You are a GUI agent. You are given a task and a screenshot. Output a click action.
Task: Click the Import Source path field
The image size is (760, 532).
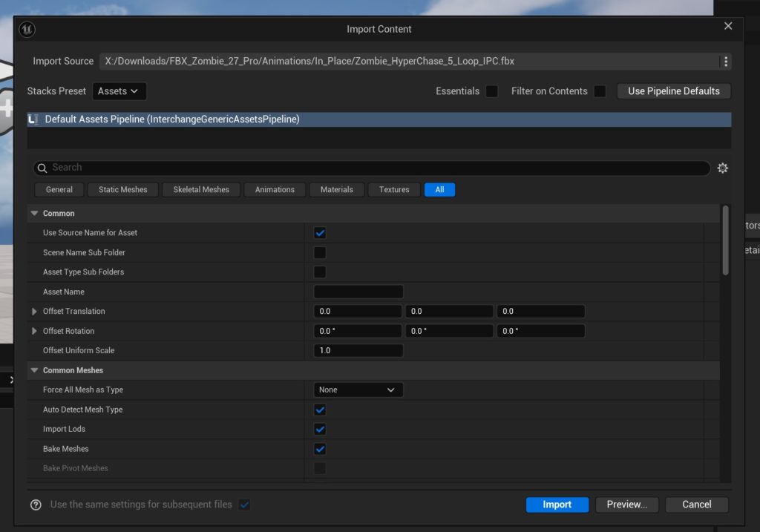tap(410, 62)
